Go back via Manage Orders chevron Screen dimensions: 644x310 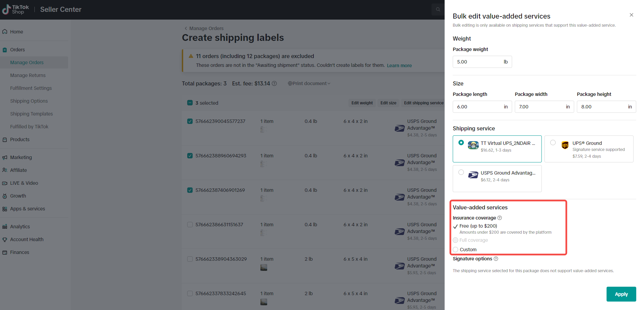point(186,28)
